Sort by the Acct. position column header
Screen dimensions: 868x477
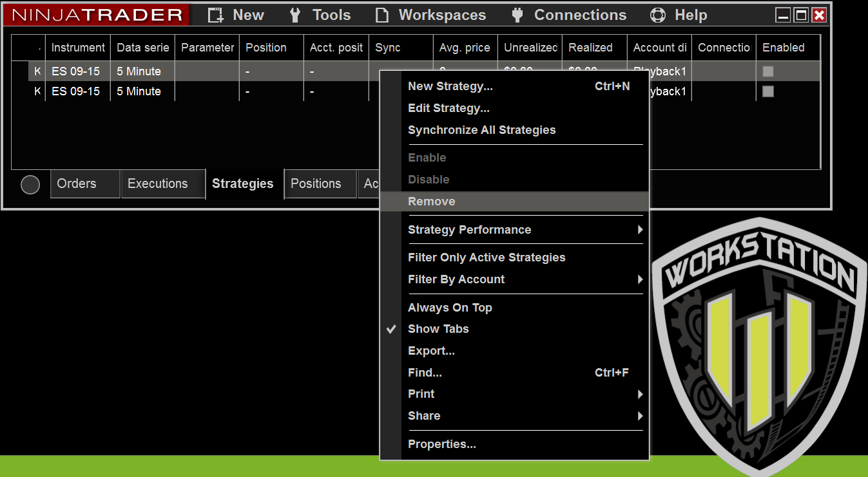tap(336, 48)
